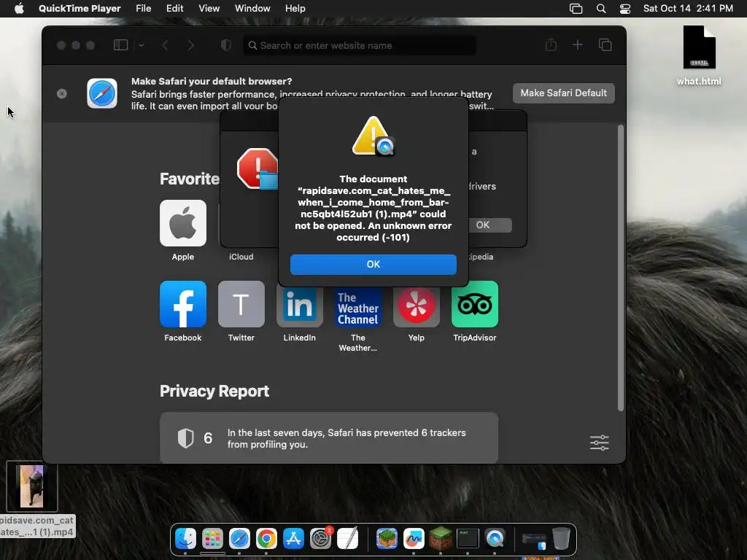Open the TripAdvisor favorite tile
The height and width of the screenshot is (560, 747).
[x=474, y=304]
